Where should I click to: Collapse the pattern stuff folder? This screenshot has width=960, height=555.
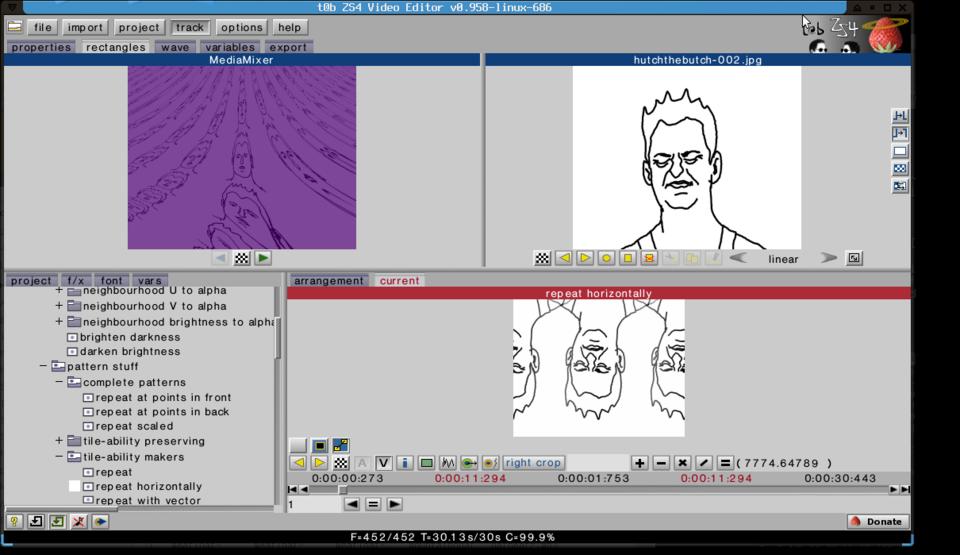43,367
